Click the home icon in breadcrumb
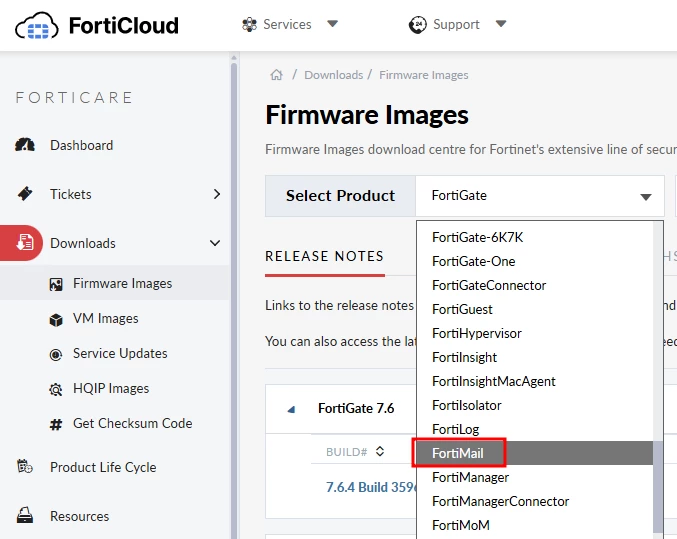 coord(276,75)
